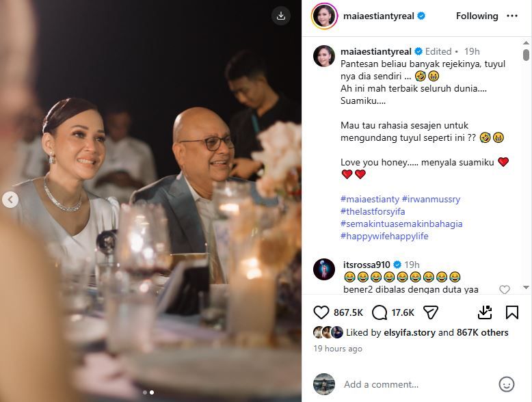Like itsrossa910's comment

(x=504, y=289)
